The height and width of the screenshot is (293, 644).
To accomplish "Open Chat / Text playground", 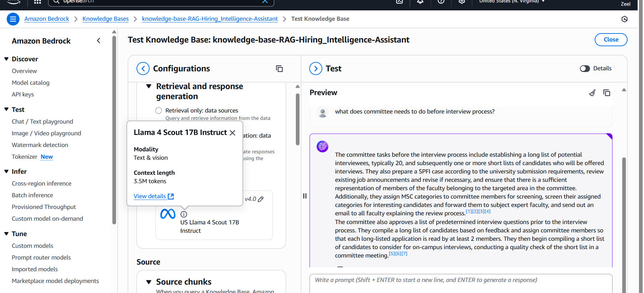I will [x=42, y=122].
